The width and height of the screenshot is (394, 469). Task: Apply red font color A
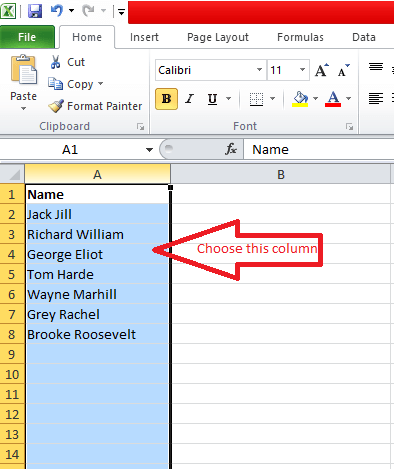click(333, 99)
